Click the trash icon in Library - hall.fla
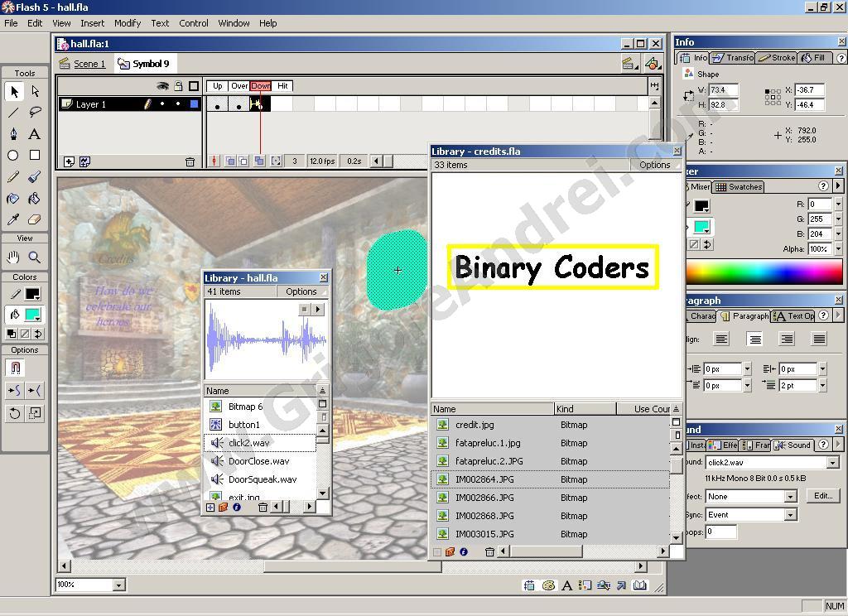This screenshot has width=848, height=616. pyautogui.click(x=263, y=508)
